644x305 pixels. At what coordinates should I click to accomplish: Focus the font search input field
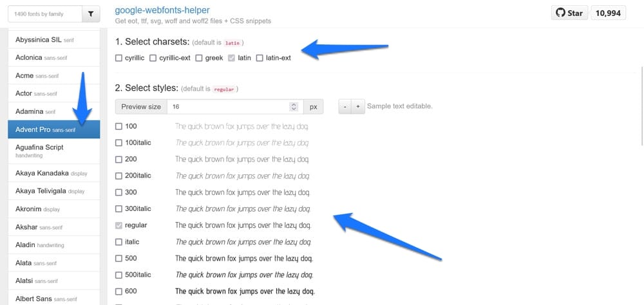coord(43,14)
